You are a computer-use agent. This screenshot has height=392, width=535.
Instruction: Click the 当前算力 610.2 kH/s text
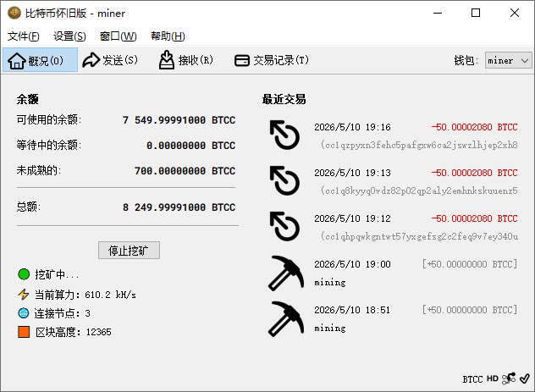click(85, 295)
